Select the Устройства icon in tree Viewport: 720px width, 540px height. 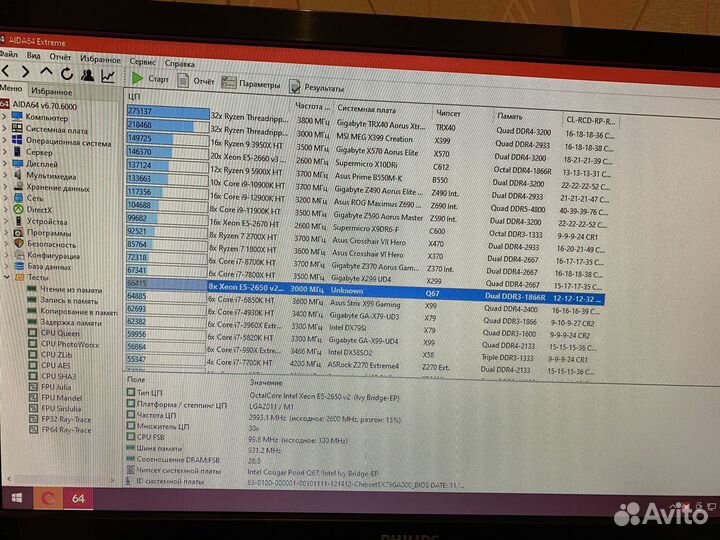coord(18,220)
